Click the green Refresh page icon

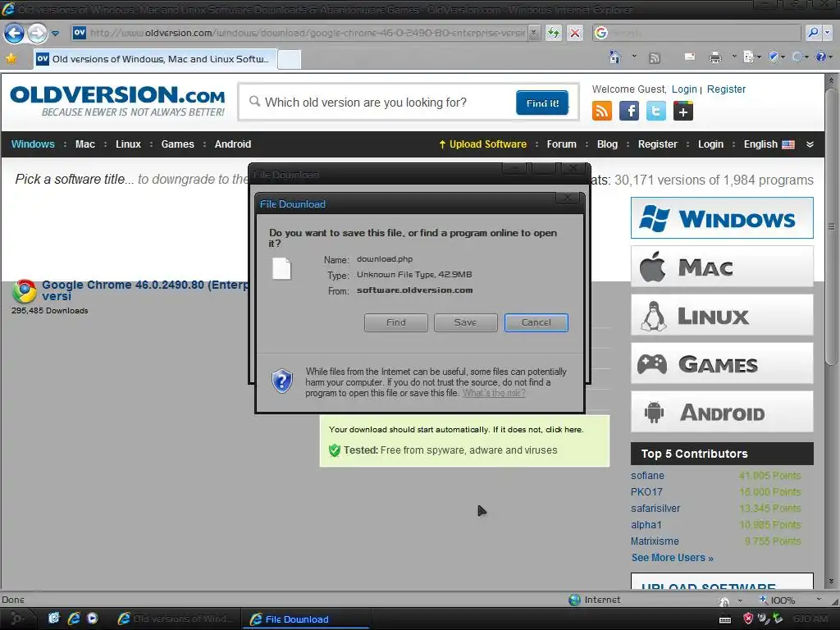[x=554, y=33]
